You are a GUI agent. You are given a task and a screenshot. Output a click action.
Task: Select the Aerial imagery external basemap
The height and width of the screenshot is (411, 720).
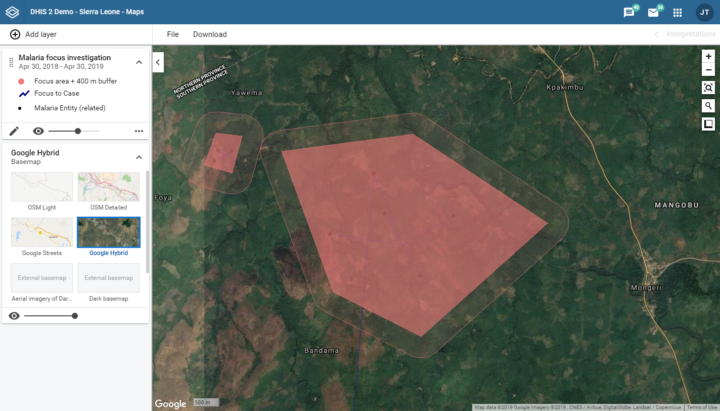point(42,278)
